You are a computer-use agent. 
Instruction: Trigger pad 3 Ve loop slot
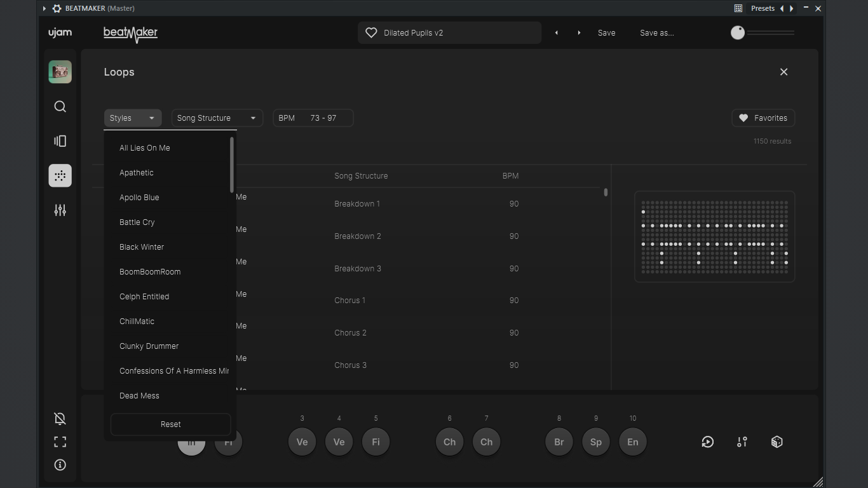pyautogui.click(x=302, y=442)
